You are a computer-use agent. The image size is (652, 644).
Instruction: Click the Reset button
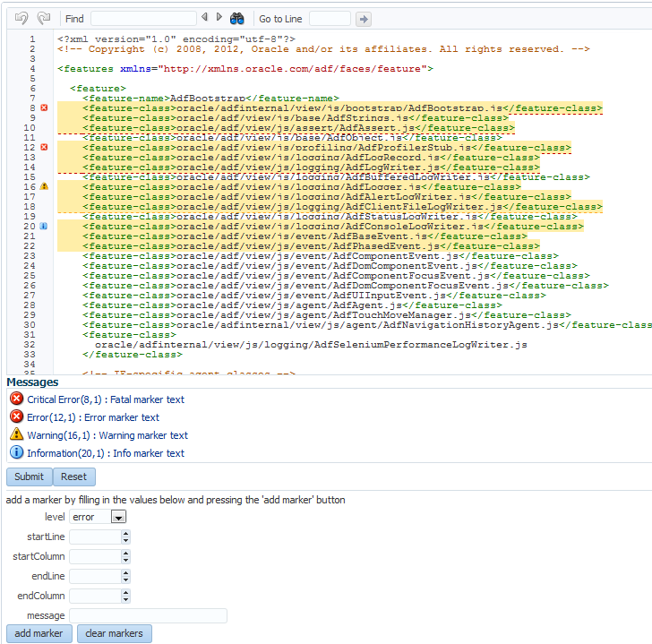tap(74, 477)
